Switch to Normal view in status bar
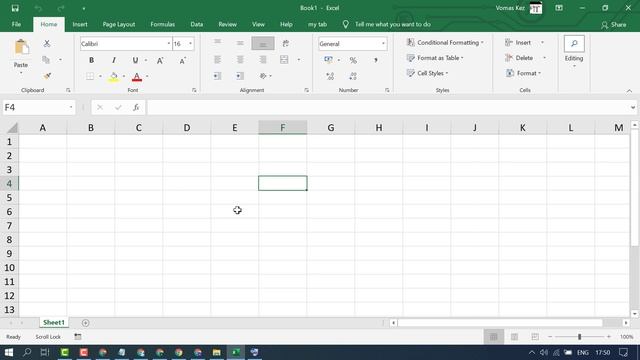Viewport: 640px width, 360px height. 493,337
